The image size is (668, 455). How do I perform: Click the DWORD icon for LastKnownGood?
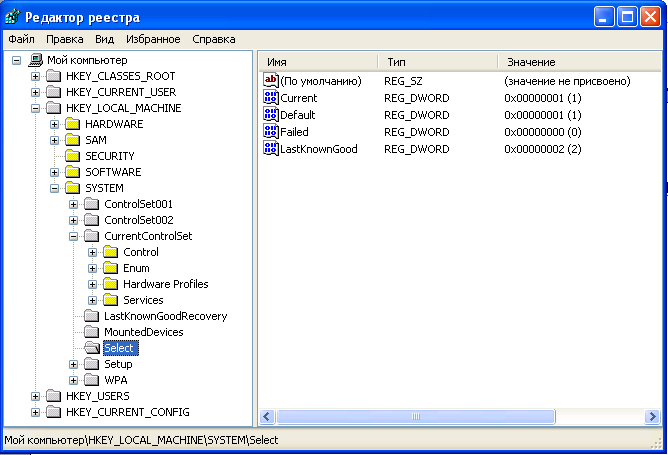click(x=271, y=149)
